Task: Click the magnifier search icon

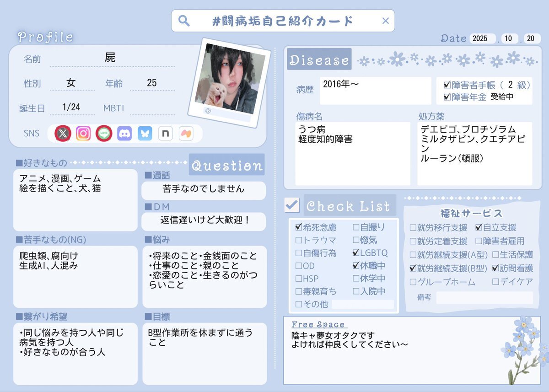Action: [x=183, y=21]
